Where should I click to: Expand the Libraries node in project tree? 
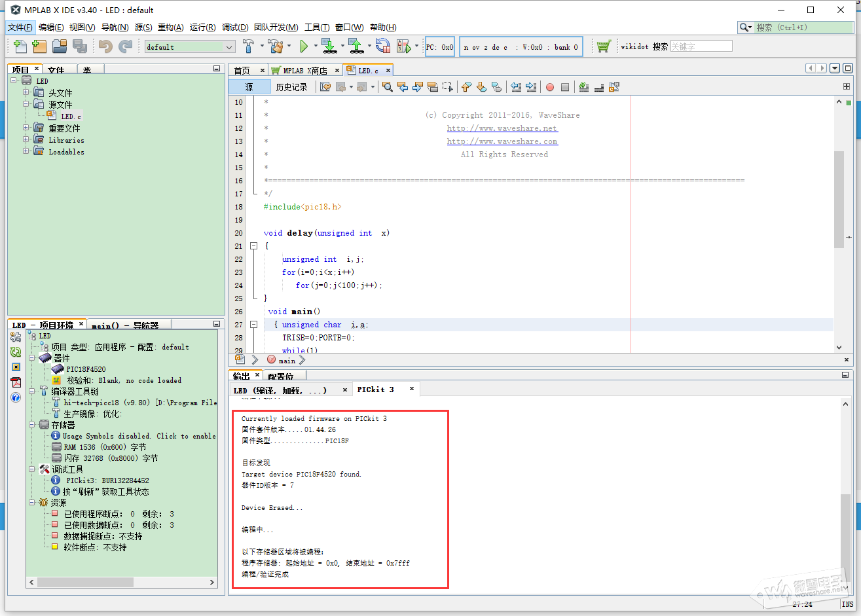pyautogui.click(x=26, y=139)
